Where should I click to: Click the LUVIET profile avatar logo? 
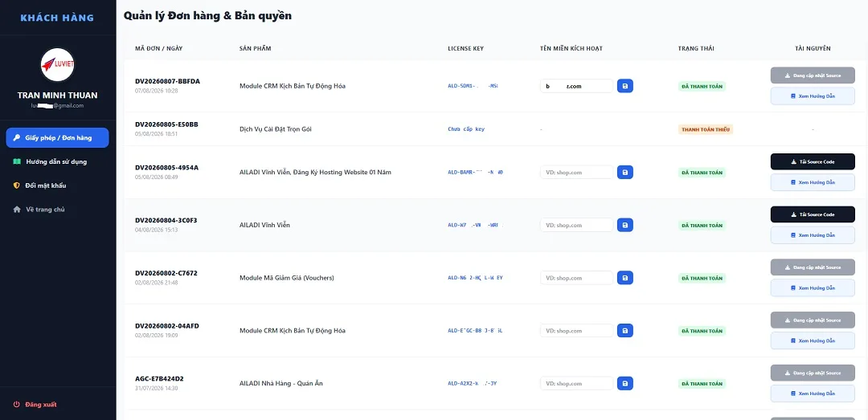(x=58, y=65)
